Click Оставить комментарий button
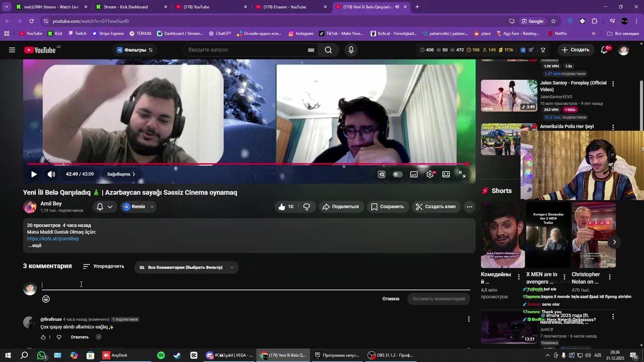Screen dimensions: 644x362 (x=439, y=299)
